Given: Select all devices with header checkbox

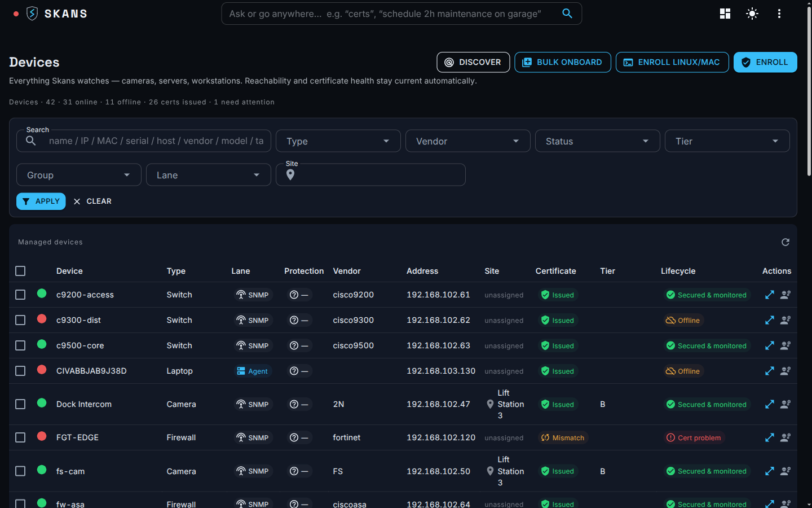Looking at the screenshot, I should tap(20, 271).
